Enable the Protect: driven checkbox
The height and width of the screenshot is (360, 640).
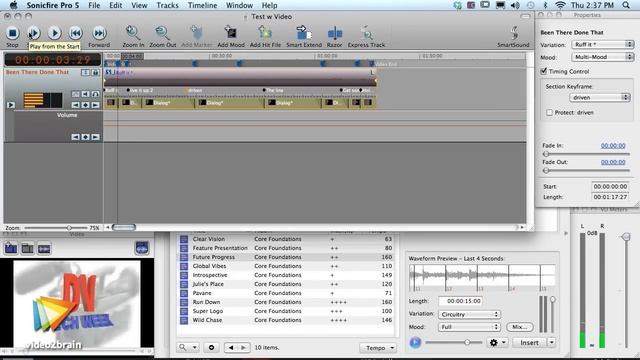pyautogui.click(x=549, y=112)
